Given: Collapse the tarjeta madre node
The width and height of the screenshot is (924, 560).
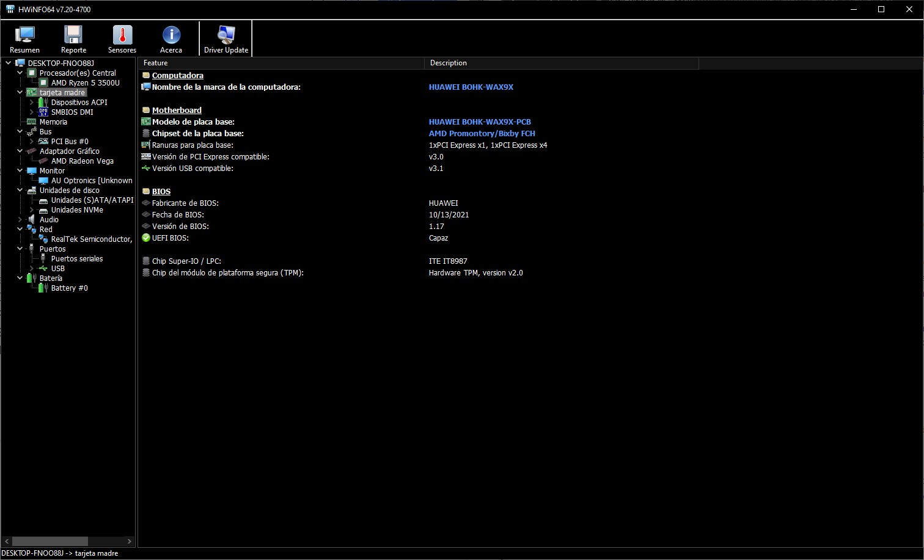Looking at the screenshot, I should pyautogui.click(x=20, y=92).
